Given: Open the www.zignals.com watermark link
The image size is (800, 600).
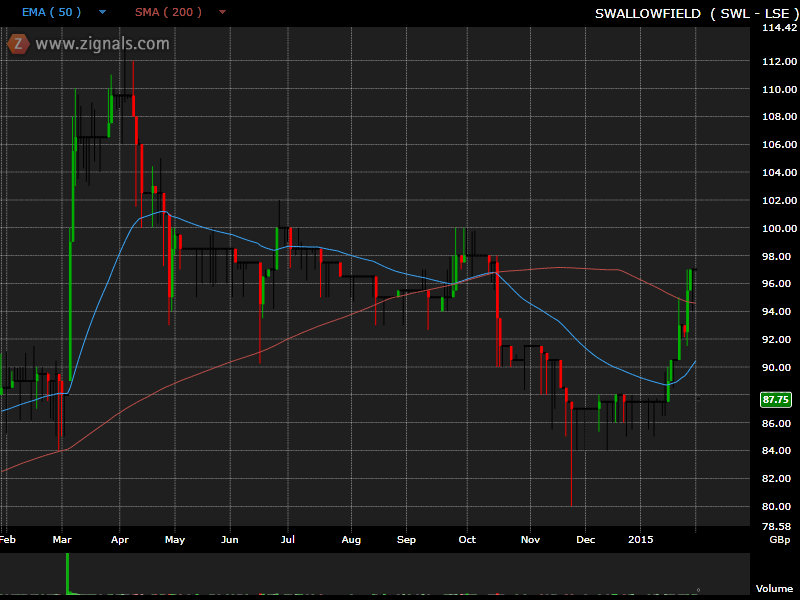Looking at the screenshot, I should [x=102, y=44].
